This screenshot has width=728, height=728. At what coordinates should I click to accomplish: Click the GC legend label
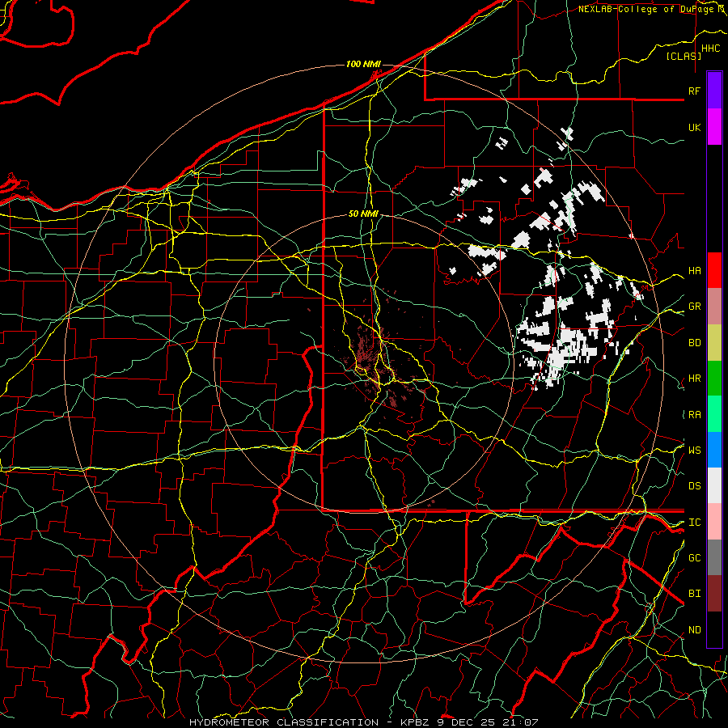tap(694, 558)
